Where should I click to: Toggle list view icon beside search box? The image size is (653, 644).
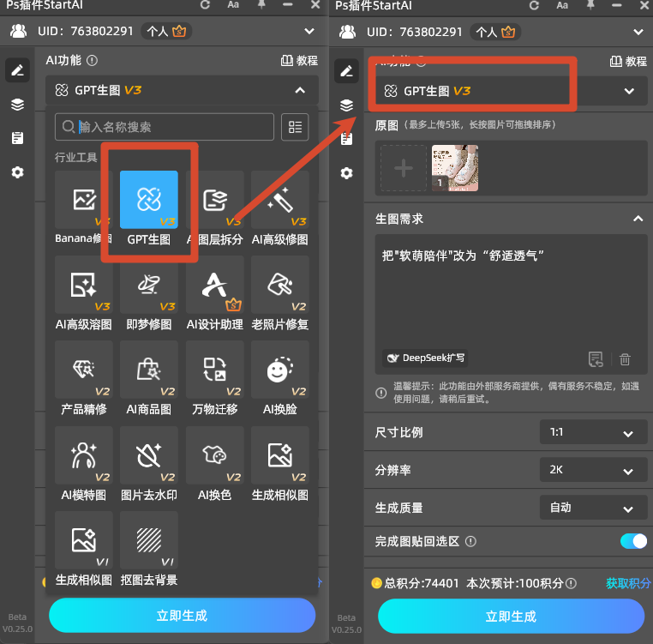[x=295, y=127]
